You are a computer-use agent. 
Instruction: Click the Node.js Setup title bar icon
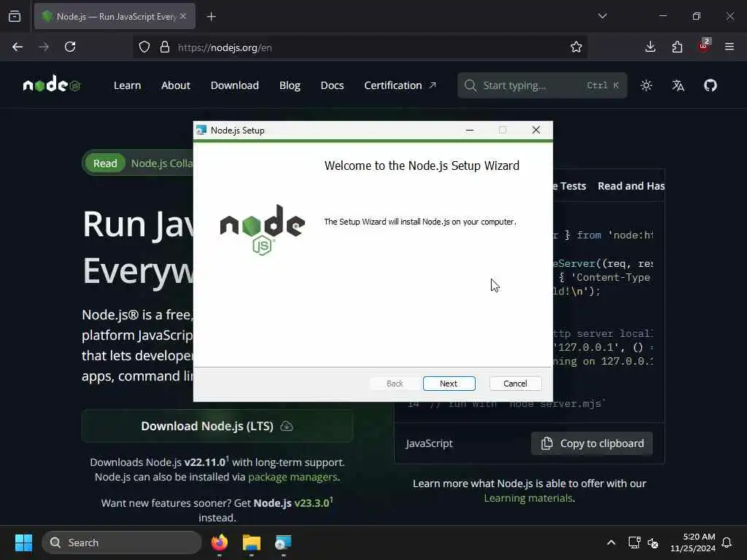click(201, 130)
